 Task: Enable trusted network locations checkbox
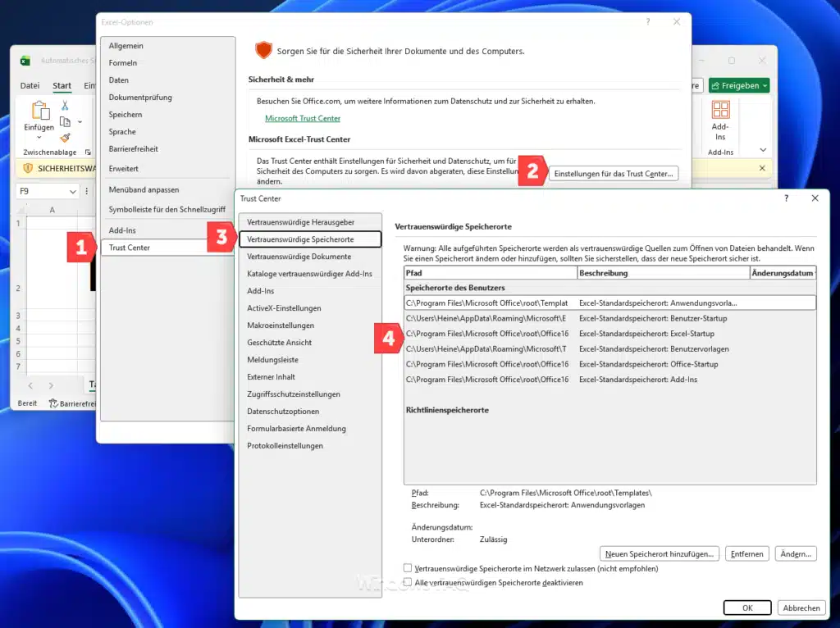(x=407, y=567)
